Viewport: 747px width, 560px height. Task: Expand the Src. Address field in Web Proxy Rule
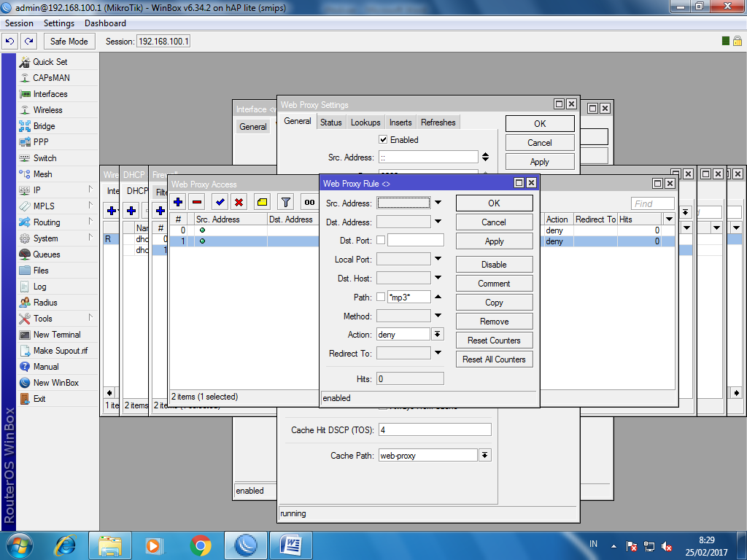click(438, 203)
